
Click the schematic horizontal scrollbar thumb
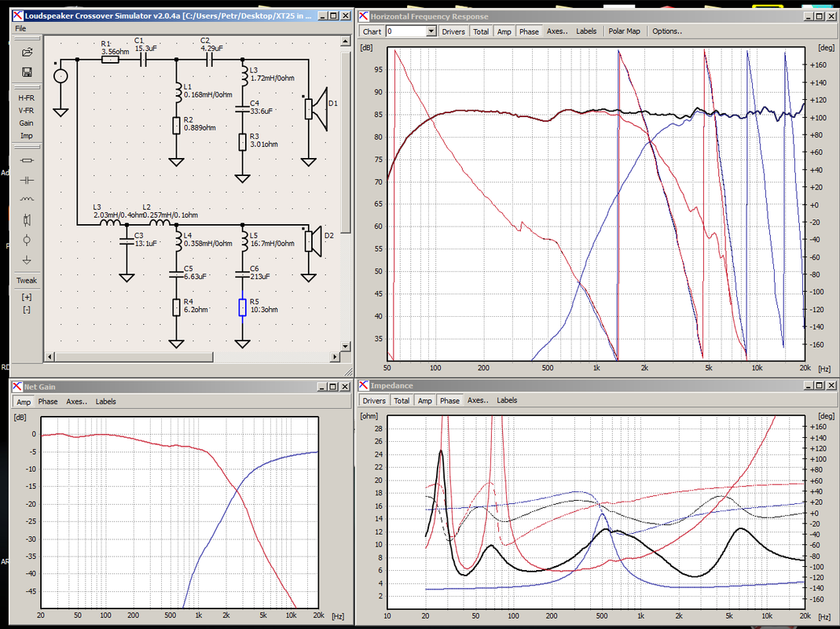[x=134, y=357]
